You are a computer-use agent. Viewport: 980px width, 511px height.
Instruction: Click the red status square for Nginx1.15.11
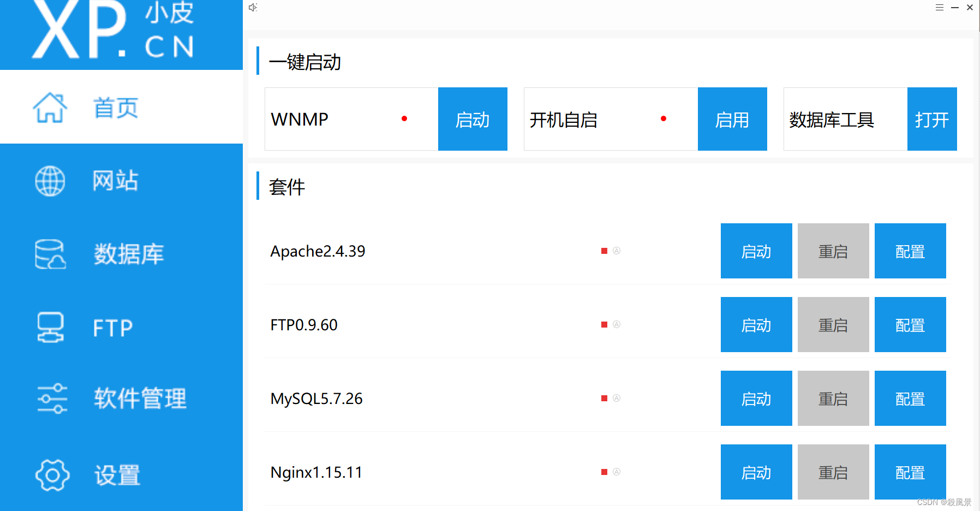click(604, 472)
